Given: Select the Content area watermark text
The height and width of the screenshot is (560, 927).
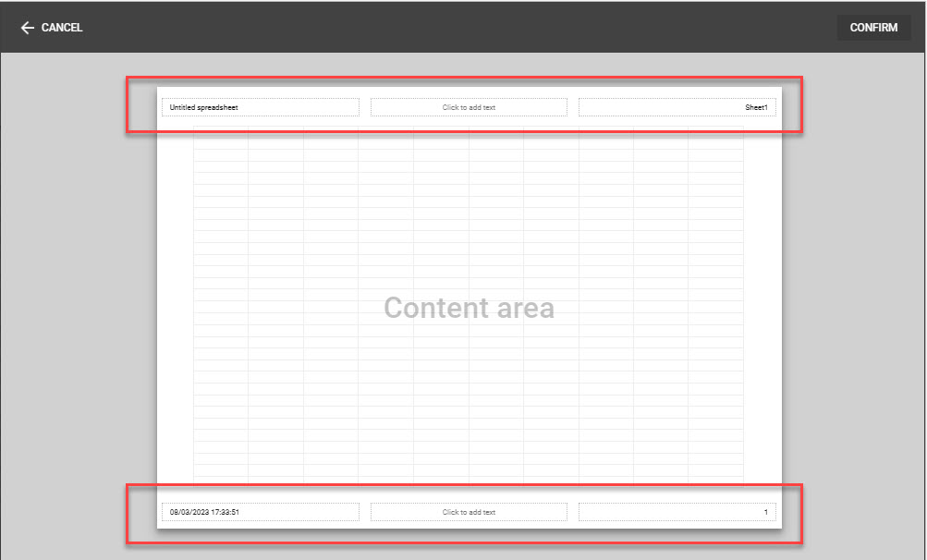Looking at the screenshot, I should (x=469, y=308).
